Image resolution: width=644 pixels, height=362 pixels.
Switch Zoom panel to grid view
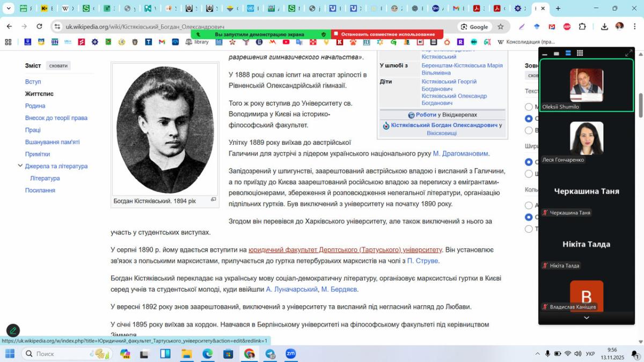tap(580, 53)
